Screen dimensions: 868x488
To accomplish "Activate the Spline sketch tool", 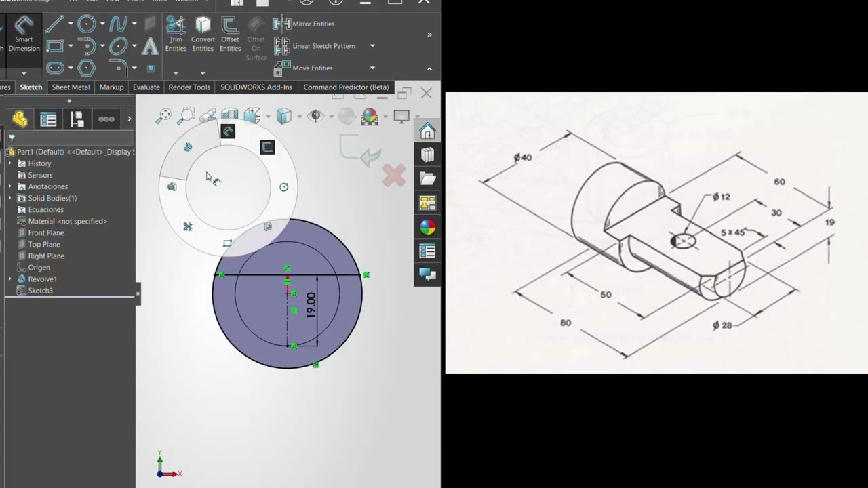I will coord(118,24).
